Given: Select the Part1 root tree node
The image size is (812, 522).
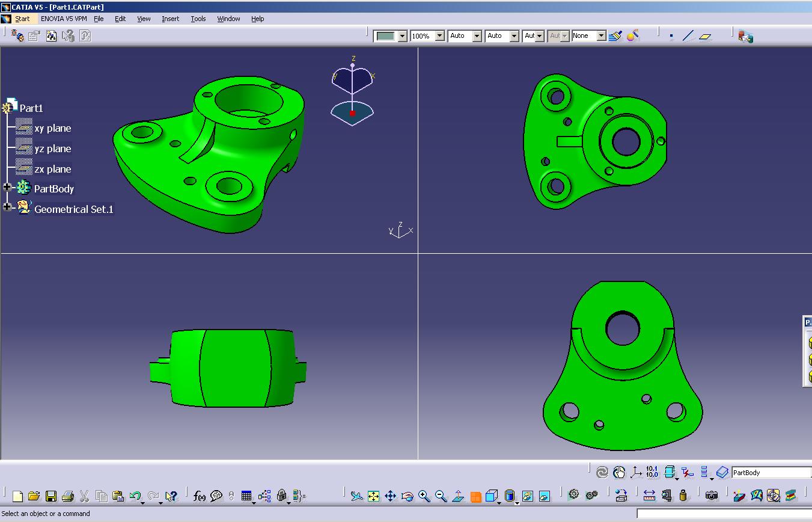Looking at the screenshot, I should click(31, 108).
